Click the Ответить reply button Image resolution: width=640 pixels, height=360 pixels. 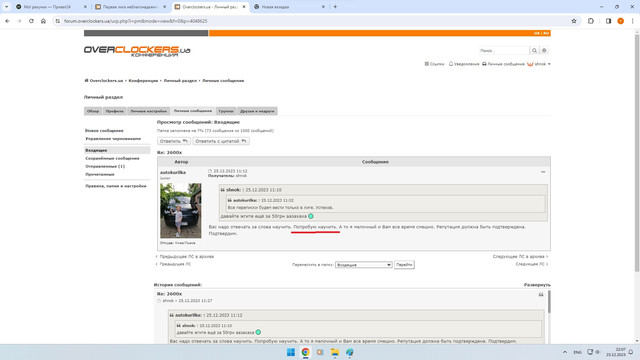tap(173, 141)
